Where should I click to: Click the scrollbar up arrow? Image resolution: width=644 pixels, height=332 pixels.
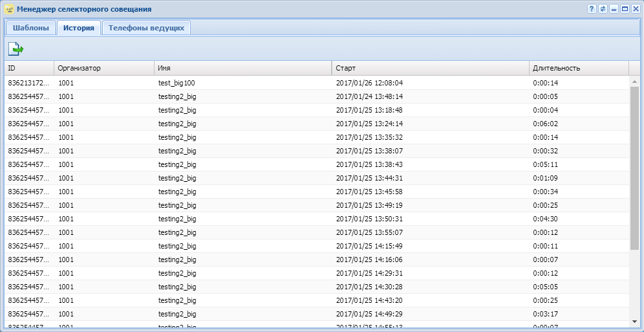point(634,81)
